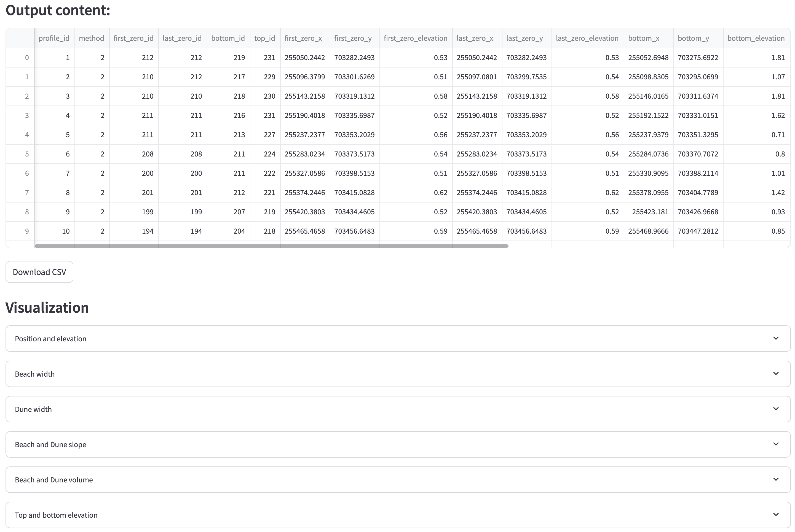Click the bottom_y cell 703331.0151
The height and width of the screenshot is (532, 795).
point(698,115)
